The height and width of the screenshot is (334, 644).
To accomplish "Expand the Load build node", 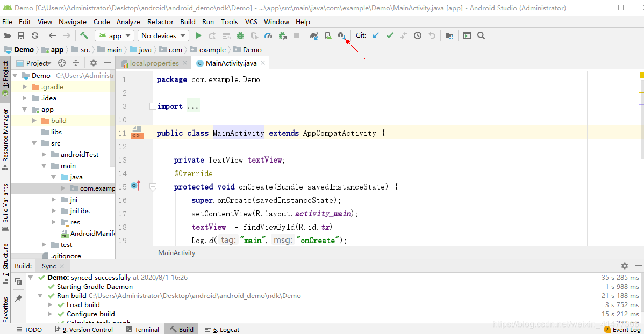I will [49, 305].
